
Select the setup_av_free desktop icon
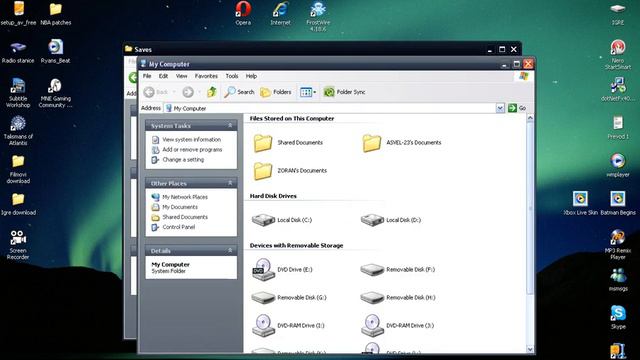click(18, 13)
